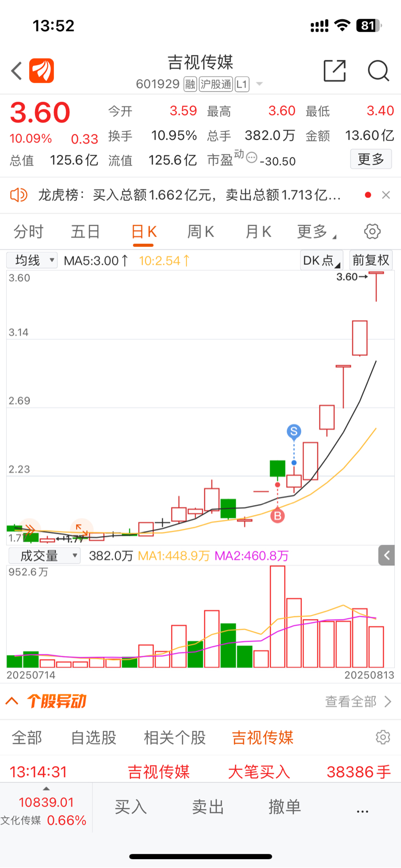The image size is (401, 868).
Task: Toggle the DK点 signal dropdown
Action: coord(321,260)
